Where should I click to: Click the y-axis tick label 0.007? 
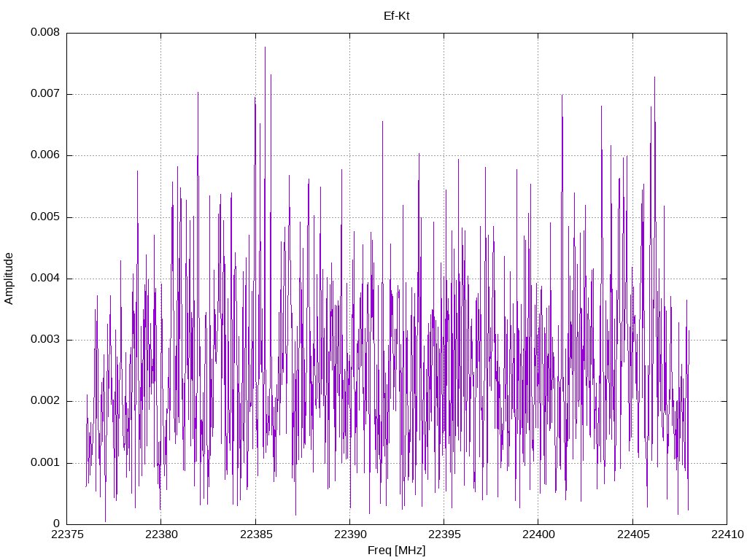[x=45, y=94]
